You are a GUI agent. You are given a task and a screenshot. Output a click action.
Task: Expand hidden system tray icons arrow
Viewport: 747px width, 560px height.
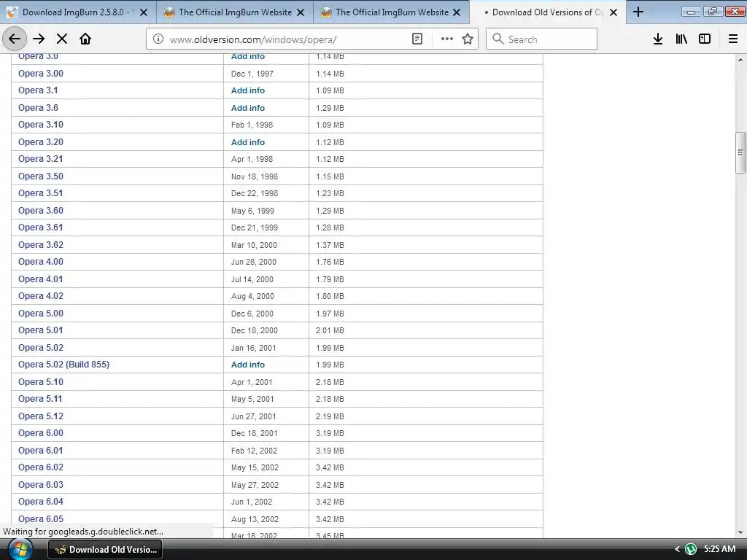click(677, 550)
